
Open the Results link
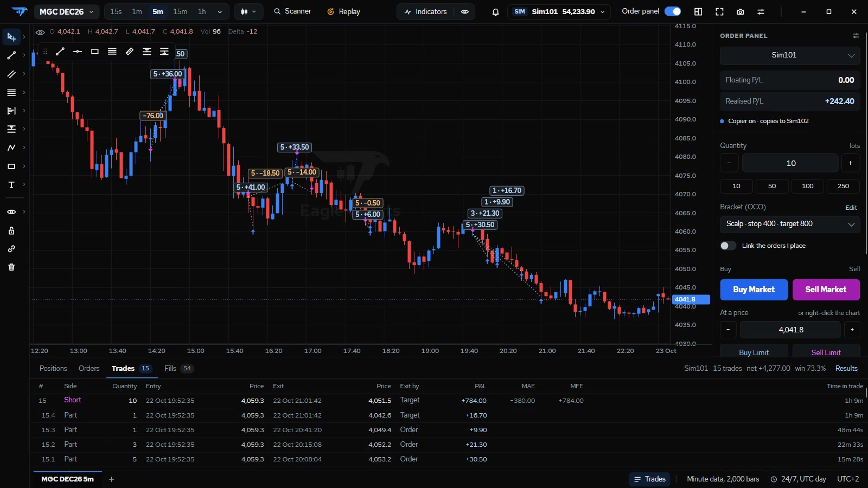coord(846,368)
